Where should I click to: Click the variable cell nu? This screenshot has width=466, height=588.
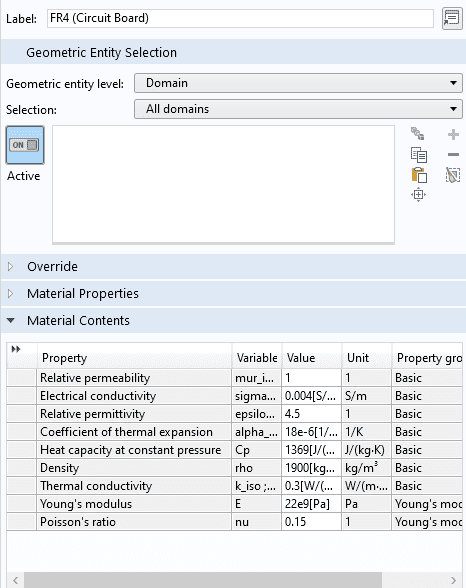click(257, 522)
